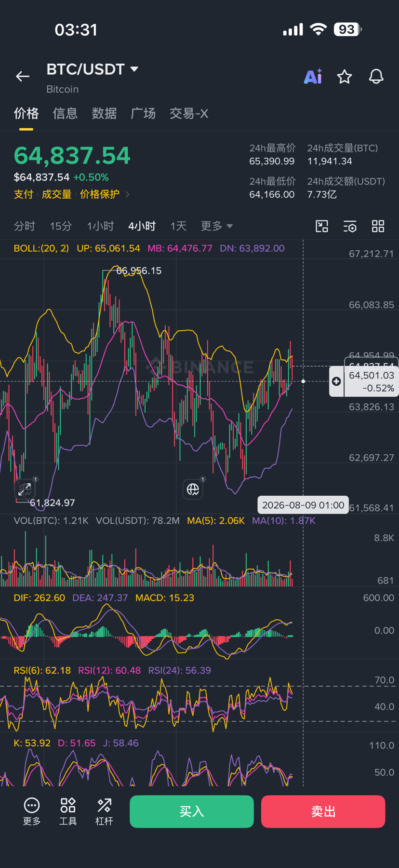Select the 15分 timeframe
This screenshot has width=399, height=868.
click(x=61, y=226)
